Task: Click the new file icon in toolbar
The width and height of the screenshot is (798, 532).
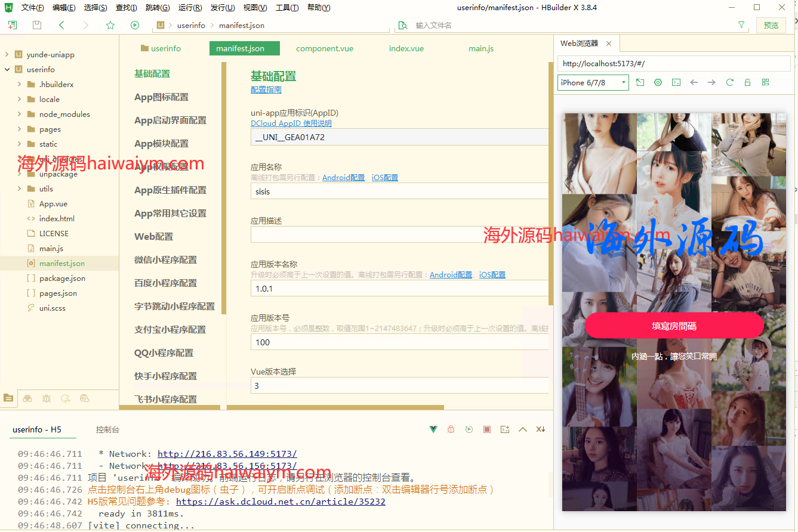Action: 13,25
